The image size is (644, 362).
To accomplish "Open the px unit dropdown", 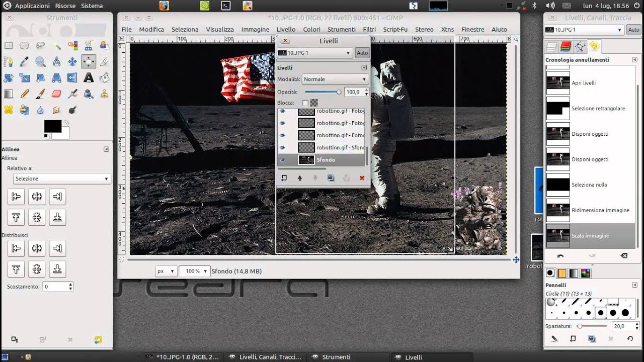I will pyautogui.click(x=166, y=271).
